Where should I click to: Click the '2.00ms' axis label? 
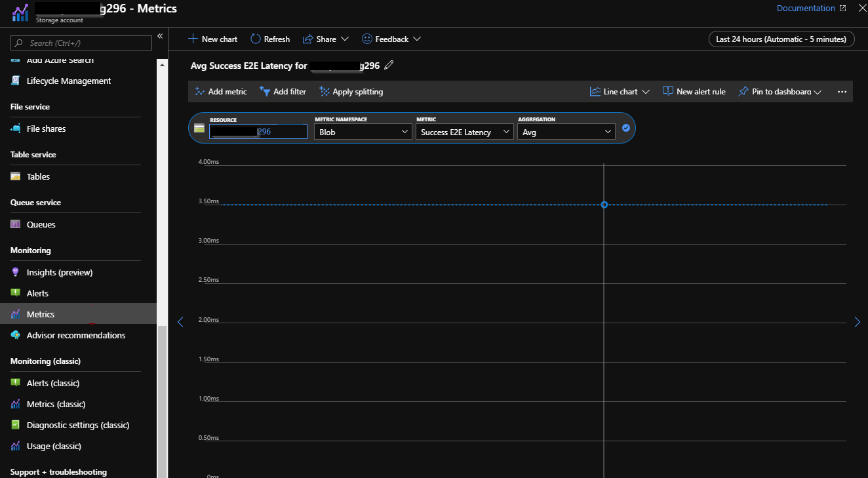208,319
